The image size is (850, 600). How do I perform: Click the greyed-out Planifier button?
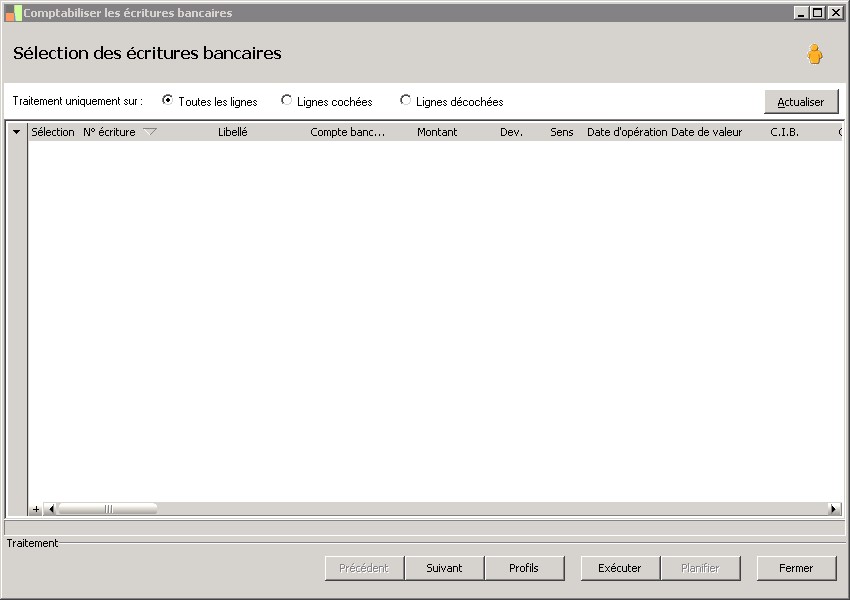coord(700,568)
